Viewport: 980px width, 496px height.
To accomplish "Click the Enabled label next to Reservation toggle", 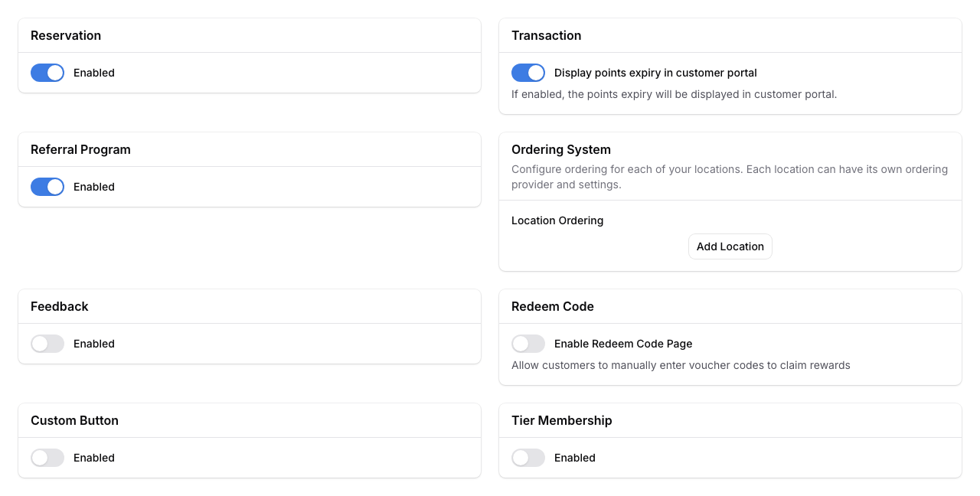I will click(x=93, y=73).
